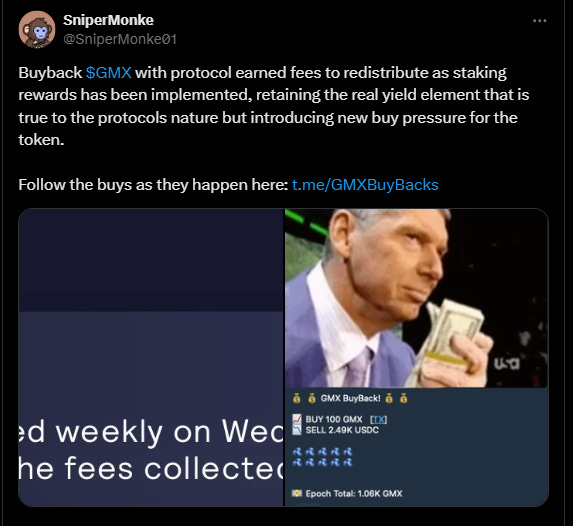Image resolution: width=573 pixels, height=526 pixels.
Task: Click the first money bag emoji before GMX BuyBack
Action: pyautogui.click(x=297, y=398)
